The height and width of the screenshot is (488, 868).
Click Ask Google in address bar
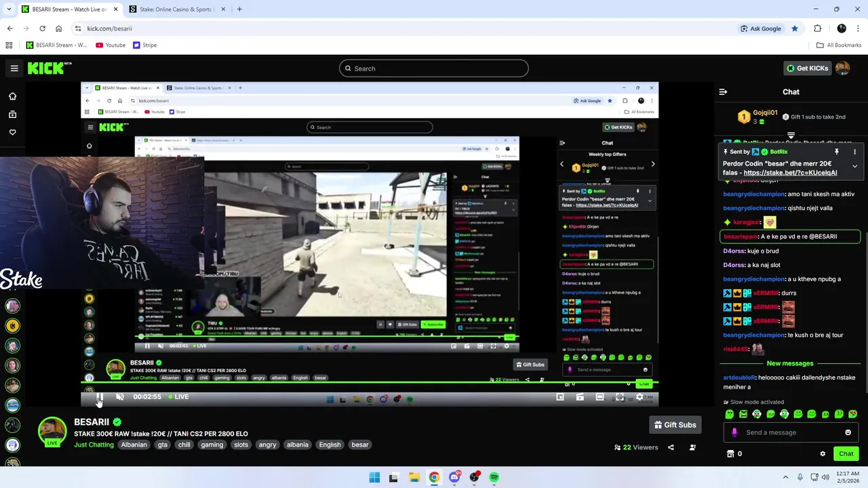761,28
